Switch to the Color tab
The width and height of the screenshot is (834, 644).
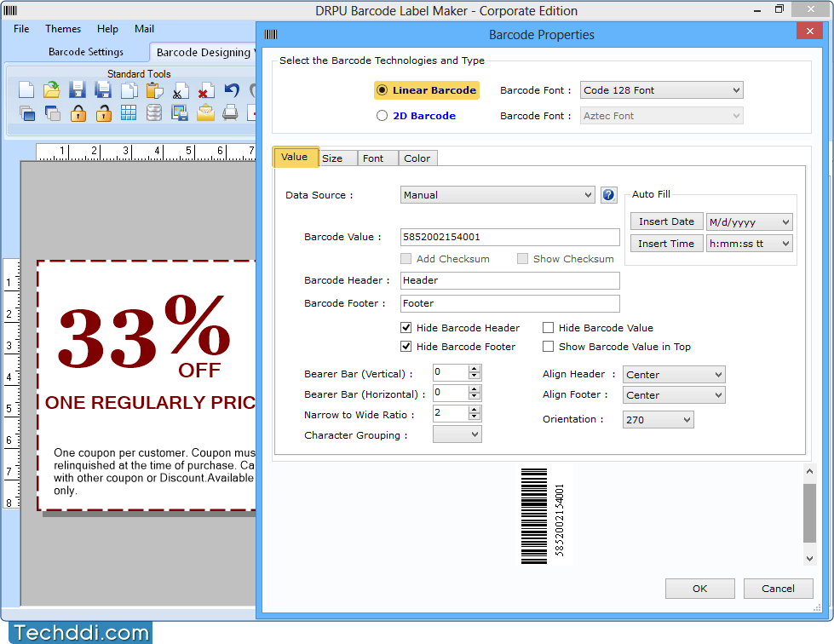(417, 158)
